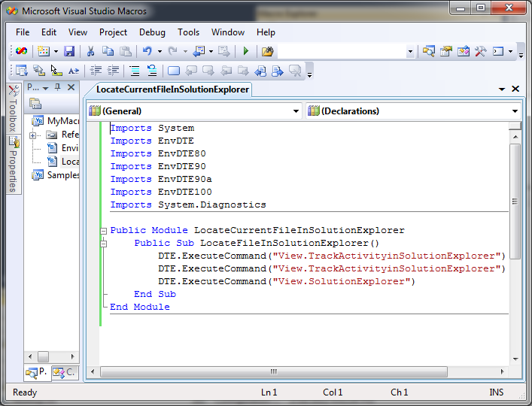Open the Debug menu
Viewport: 532px width, 406px height.
pos(152,32)
